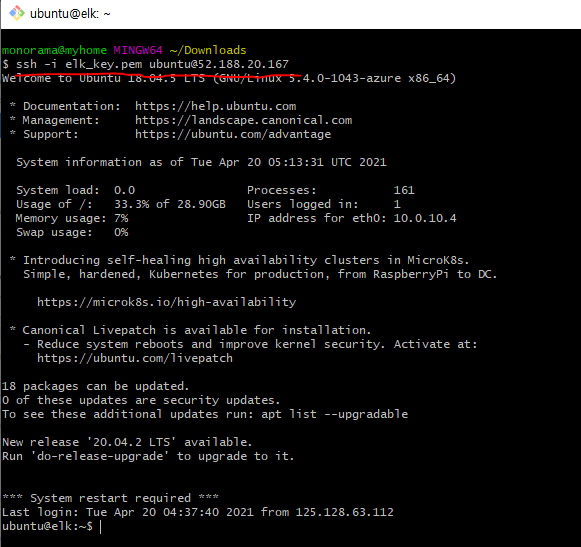Click the https://ubuntu.com/livepatch URL
The image size is (581, 547).
(x=135, y=358)
